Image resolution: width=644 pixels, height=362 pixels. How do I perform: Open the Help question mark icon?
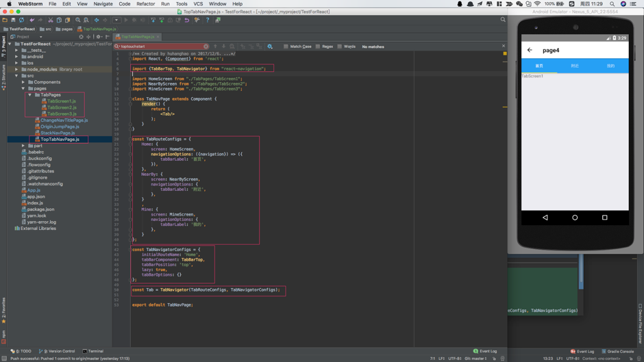208,20
